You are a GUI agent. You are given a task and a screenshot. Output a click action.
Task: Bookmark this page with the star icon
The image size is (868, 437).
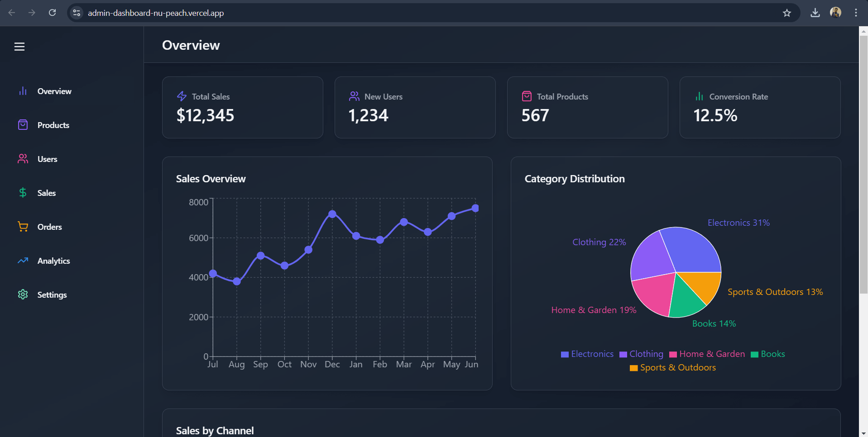[x=787, y=13]
